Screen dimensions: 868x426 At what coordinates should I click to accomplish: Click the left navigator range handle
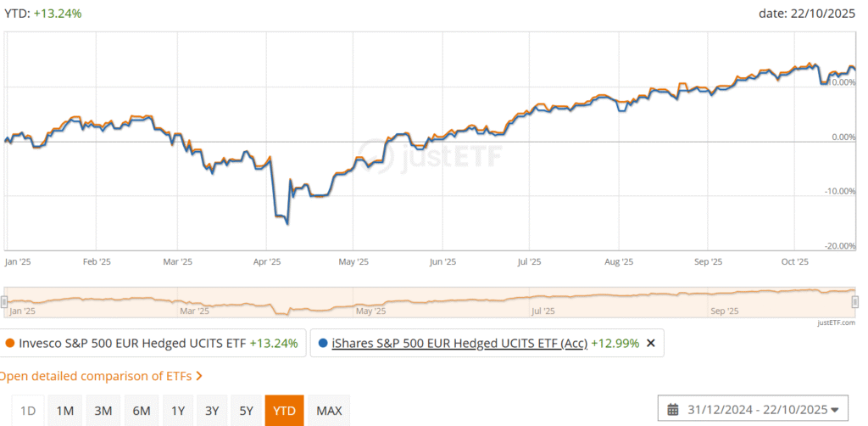(4, 302)
